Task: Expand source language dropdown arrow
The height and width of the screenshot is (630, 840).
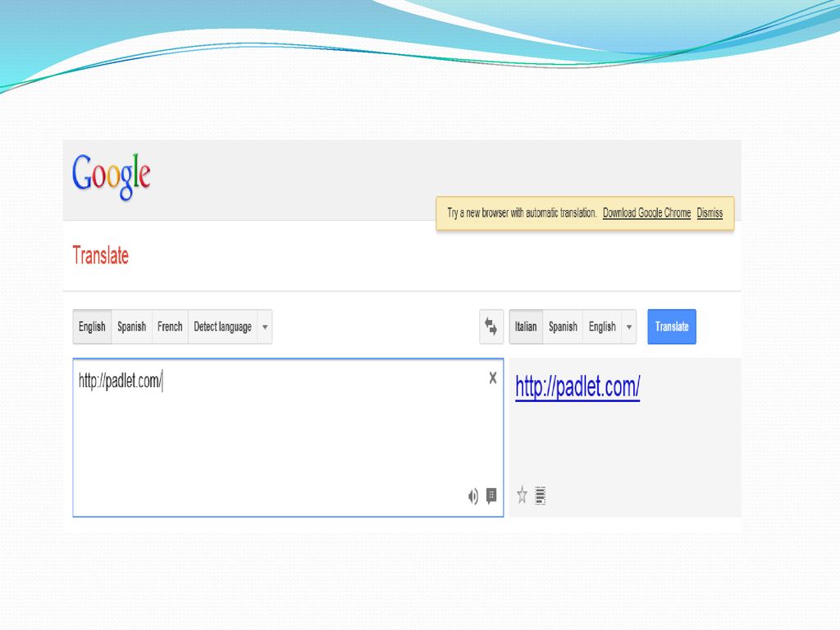Action: point(265,326)
